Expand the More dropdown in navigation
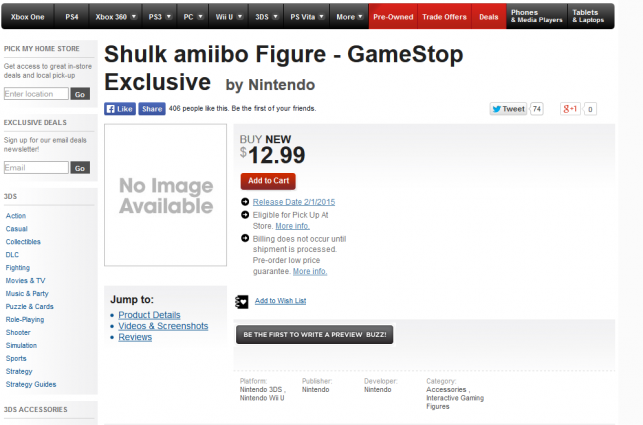Viewport: 643px width, 425px height. click(350, 17)
